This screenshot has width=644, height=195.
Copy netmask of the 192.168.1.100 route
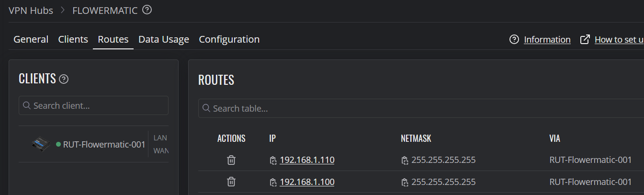pyautogui.click(x=405, y=182)
